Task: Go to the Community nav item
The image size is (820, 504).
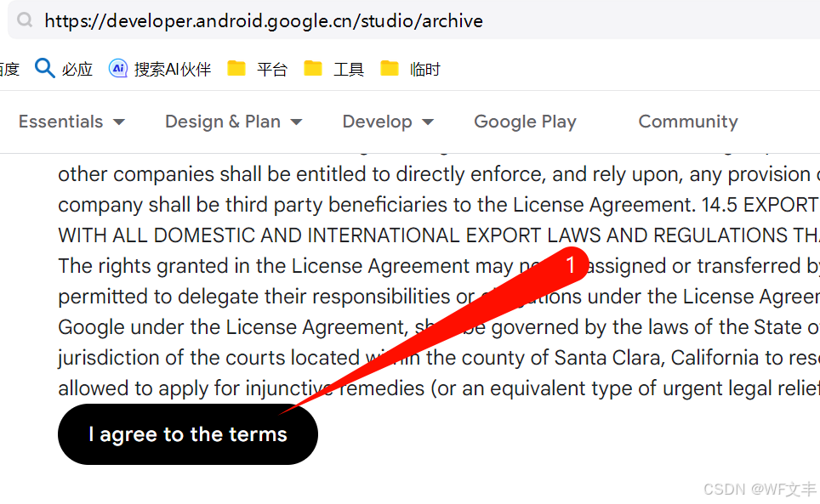Action: (687, 122)
